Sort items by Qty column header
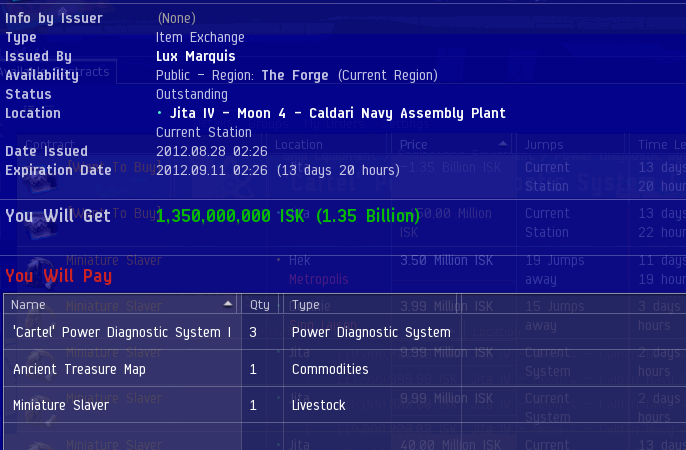The image size is (686, 450). coord(260,304)
